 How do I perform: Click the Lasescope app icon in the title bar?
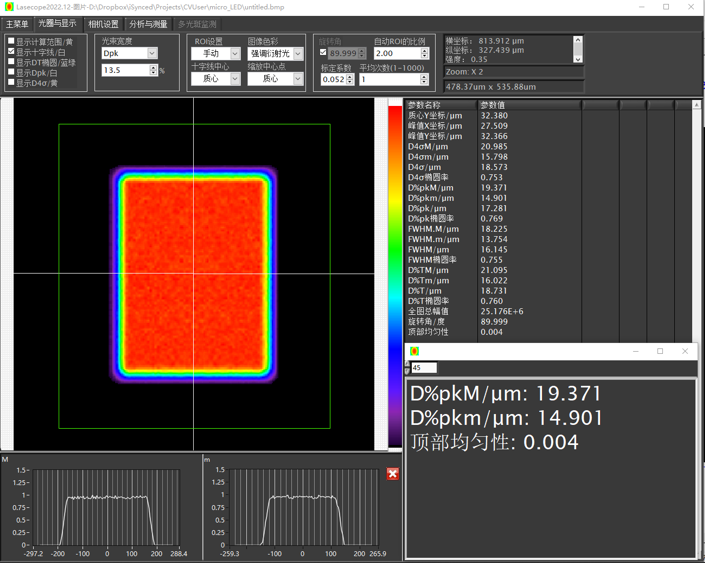click(8, 7)
